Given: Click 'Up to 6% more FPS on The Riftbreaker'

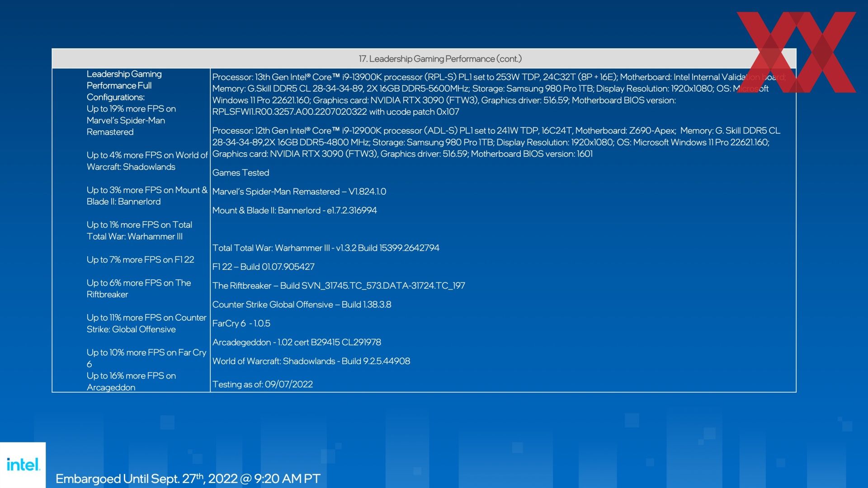Looking at the screenshot, I should point(139,288).
